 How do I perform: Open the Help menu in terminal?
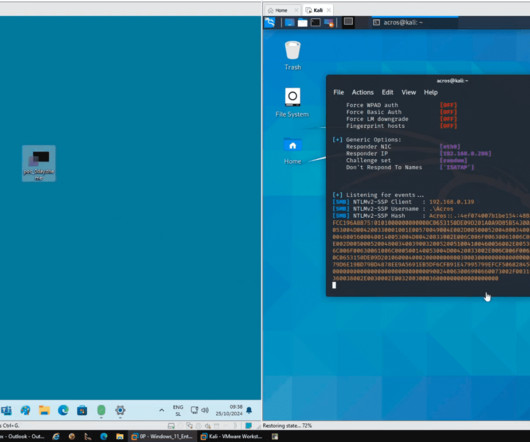pyautogui.click(x=431, y=92)
